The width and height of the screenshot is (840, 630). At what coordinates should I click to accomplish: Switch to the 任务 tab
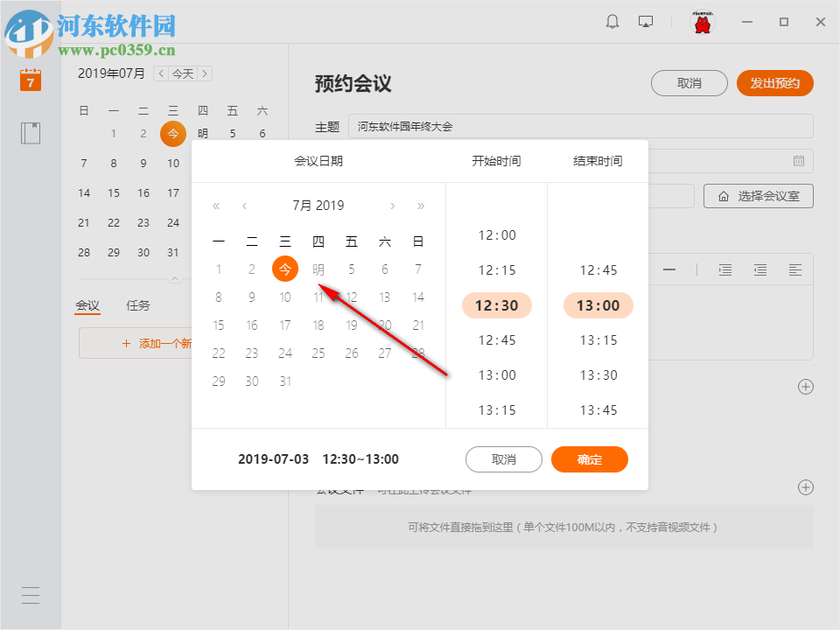pyautogui.click(x=137, y=305)
